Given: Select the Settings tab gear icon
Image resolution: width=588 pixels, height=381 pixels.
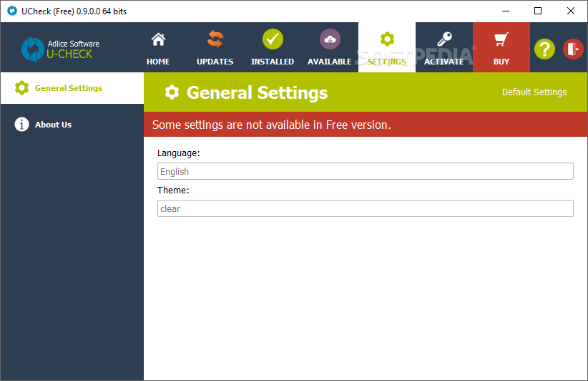Looking at the screenshot, I should click(387, 39).
